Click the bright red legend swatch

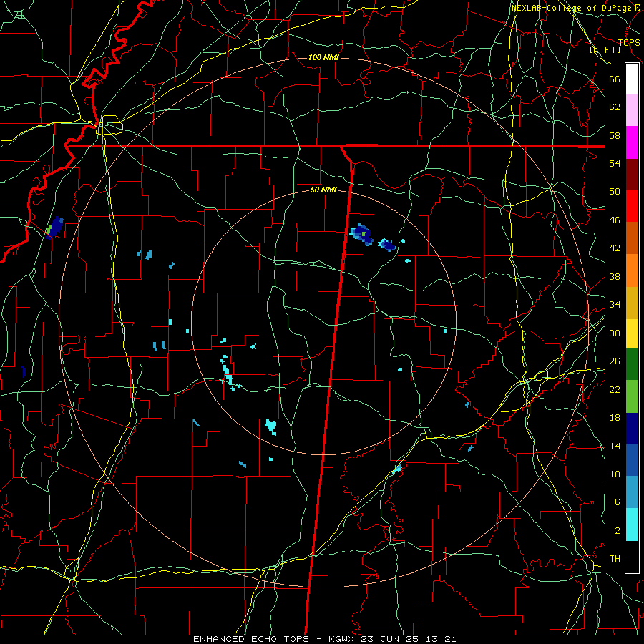click(x=632, y=206)
